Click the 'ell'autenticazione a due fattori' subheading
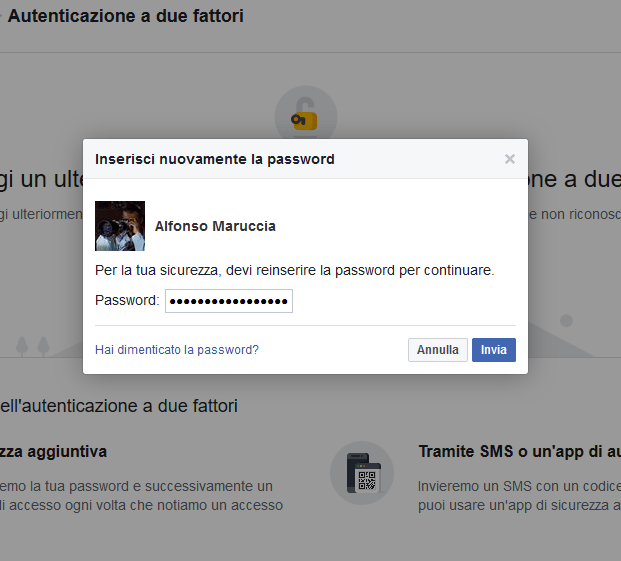 point(119,406)
